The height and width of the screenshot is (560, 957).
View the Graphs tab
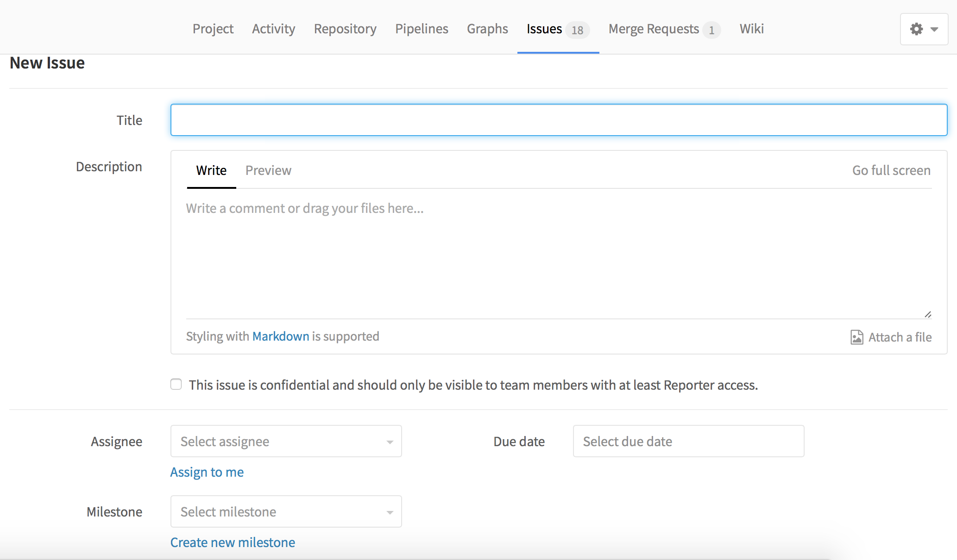tap(487, 29)
